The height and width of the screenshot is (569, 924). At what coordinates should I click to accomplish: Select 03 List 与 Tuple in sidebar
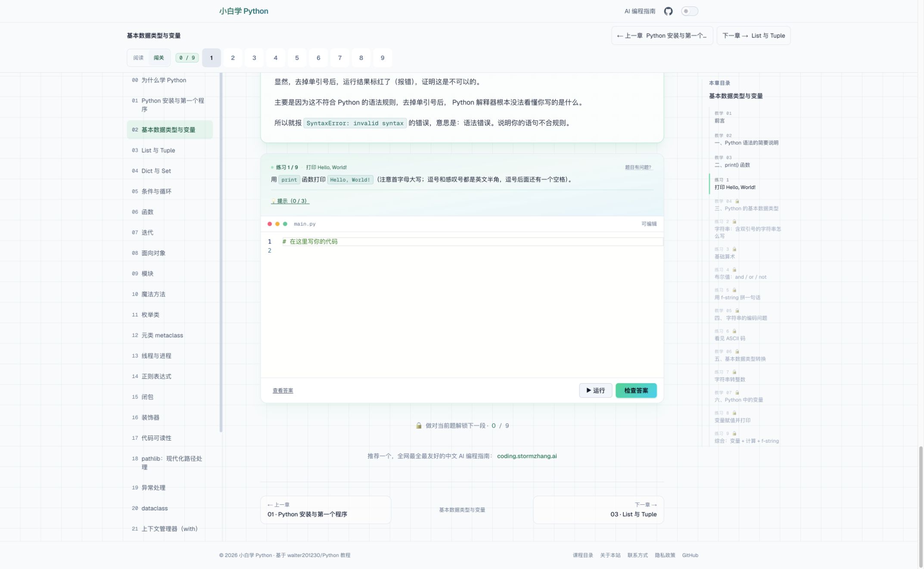click(170, 150)
